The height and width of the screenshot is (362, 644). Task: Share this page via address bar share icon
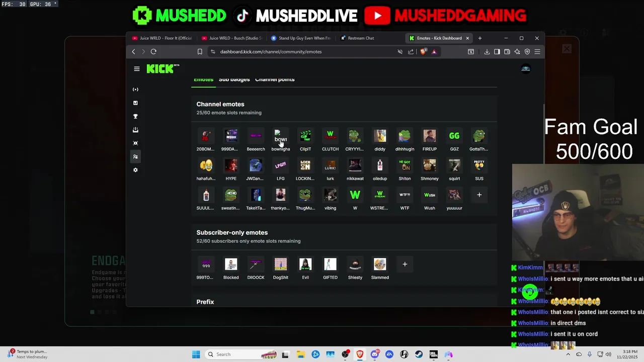411,51
